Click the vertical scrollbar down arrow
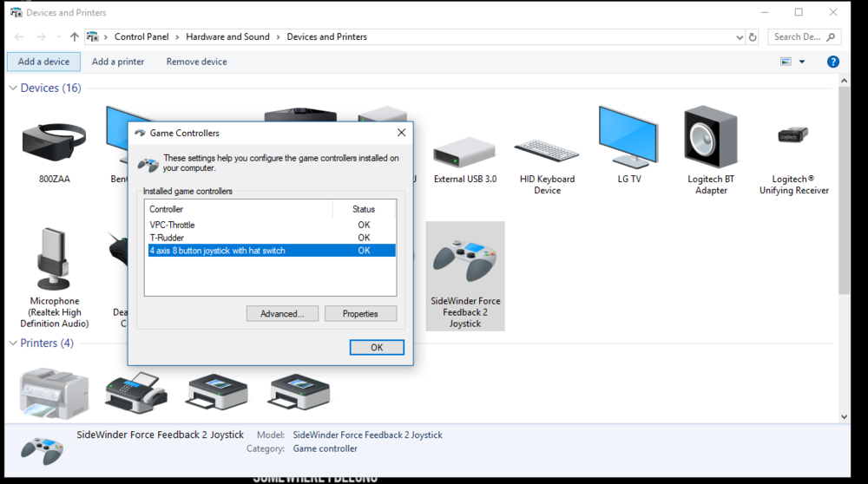The height and width of the screenshot is (484, 868). click(x=844, y=416)
